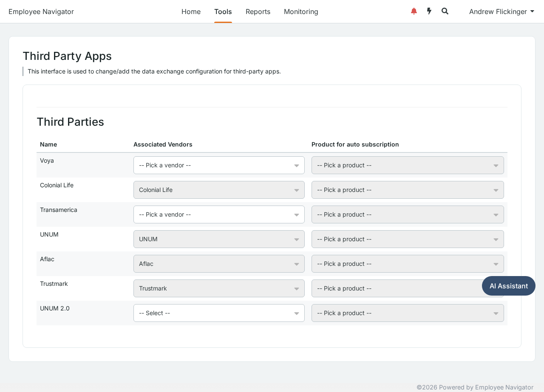
Task: Open the vendor dropdown for Colonial Life
Action: click(x=219, y=190)
